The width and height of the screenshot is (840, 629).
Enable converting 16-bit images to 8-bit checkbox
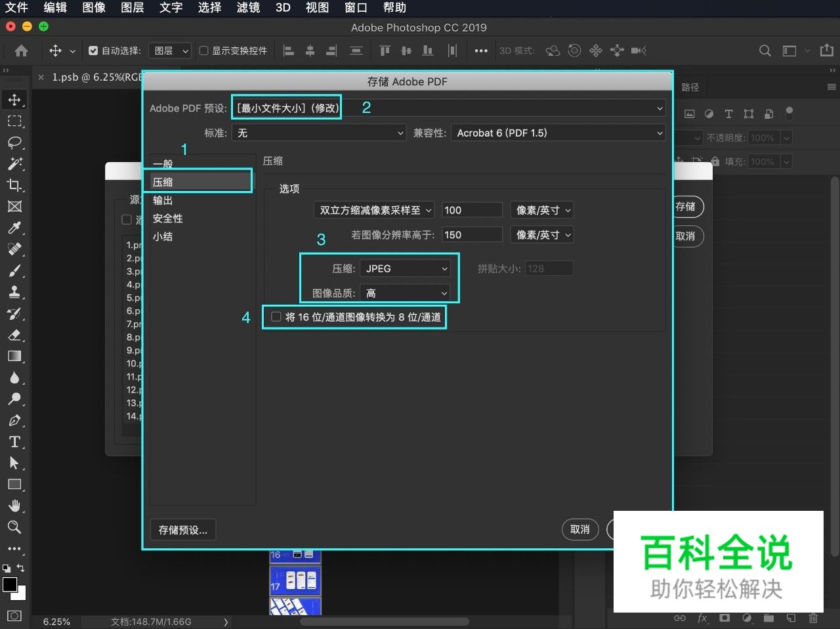click(x=276, y=316)
